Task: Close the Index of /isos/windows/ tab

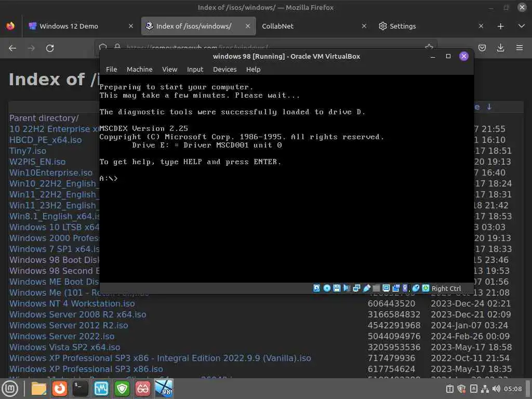Action: pos(248,26)
